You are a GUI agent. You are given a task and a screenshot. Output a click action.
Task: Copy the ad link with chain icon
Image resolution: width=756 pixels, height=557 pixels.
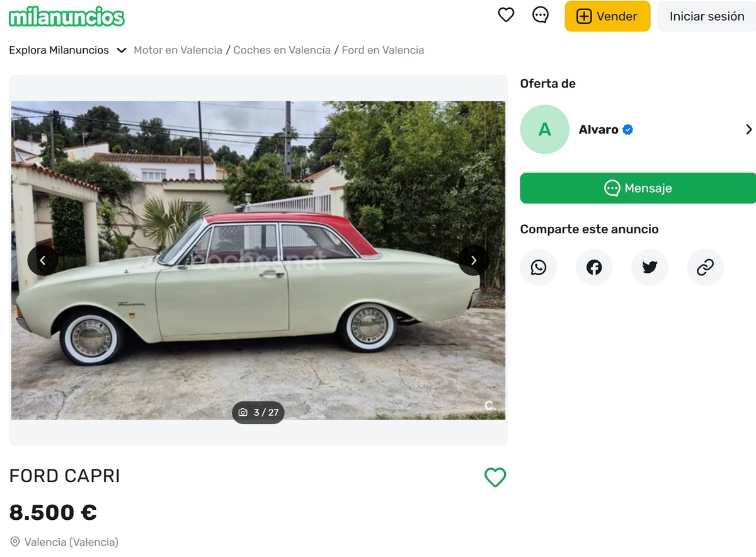[705, 267]
